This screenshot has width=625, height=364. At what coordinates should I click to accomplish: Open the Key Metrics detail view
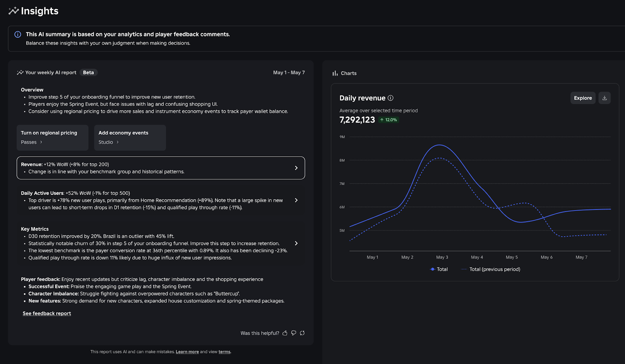click(296, 243)
